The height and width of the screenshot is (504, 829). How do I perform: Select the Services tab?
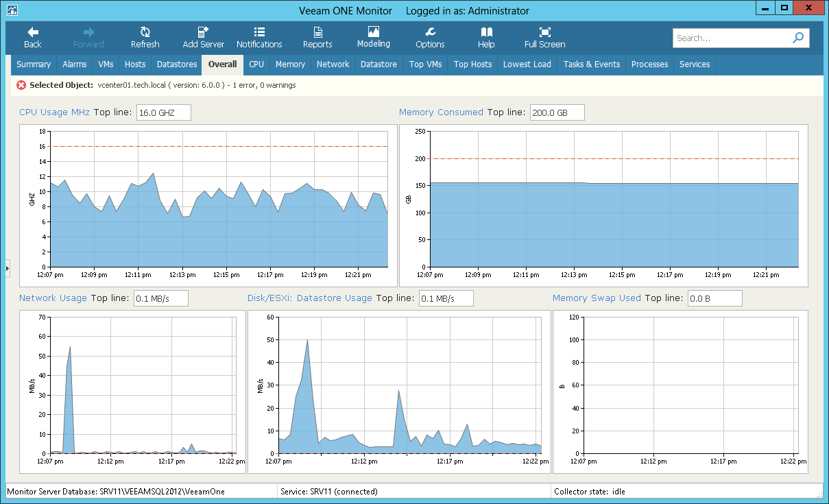(x=695, y=64)
